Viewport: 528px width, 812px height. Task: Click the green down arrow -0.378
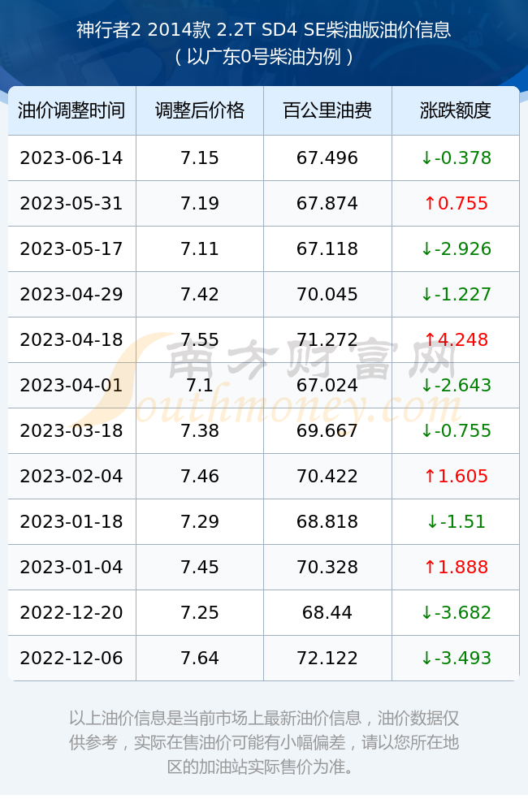tap(456, 158)
